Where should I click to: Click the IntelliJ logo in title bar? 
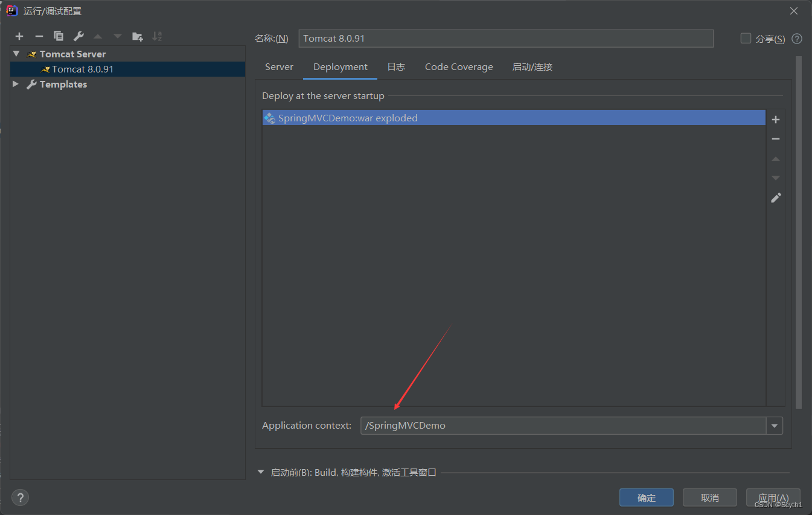pos(11,10)
